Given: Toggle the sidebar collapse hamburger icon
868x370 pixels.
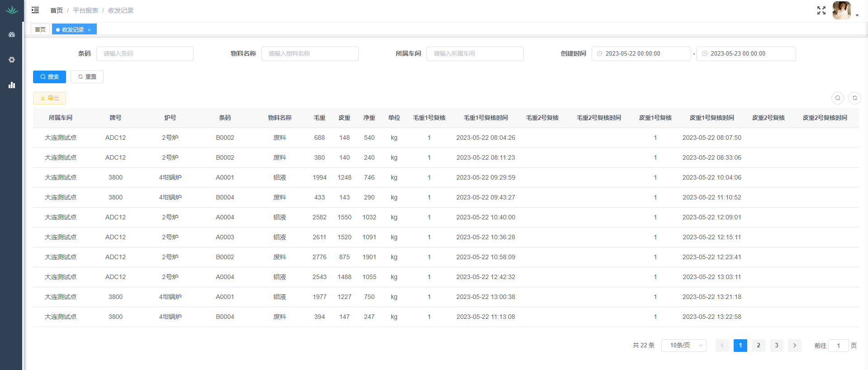Looking at the screenshot, I should [x=35, y=10].
